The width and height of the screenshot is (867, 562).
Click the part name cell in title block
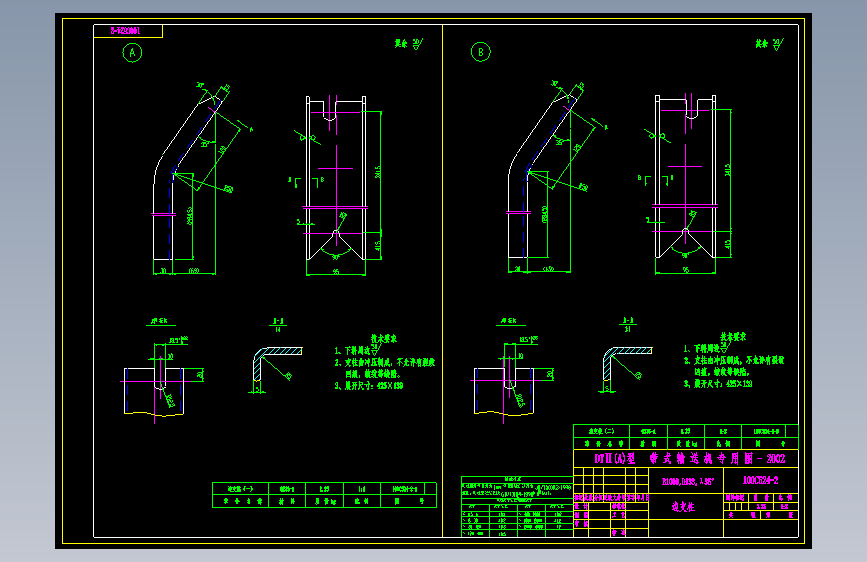(685, 506)
